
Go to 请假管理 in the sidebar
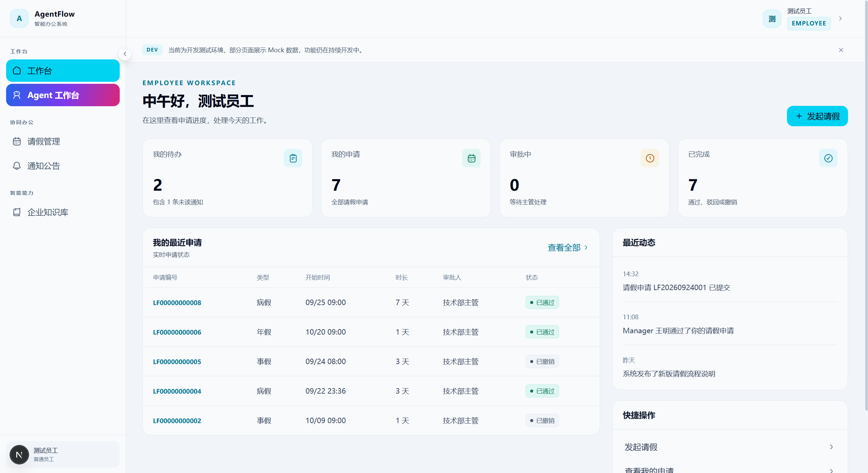pyautogui.click(x=63, y=141)
